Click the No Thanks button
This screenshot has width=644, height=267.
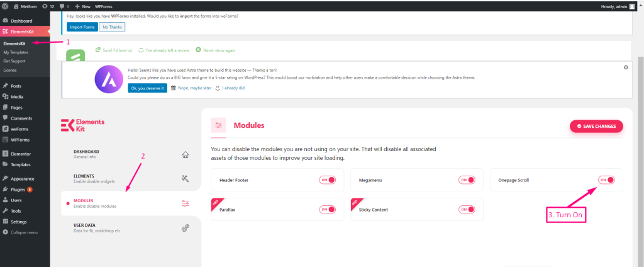[x=112, y=27]
